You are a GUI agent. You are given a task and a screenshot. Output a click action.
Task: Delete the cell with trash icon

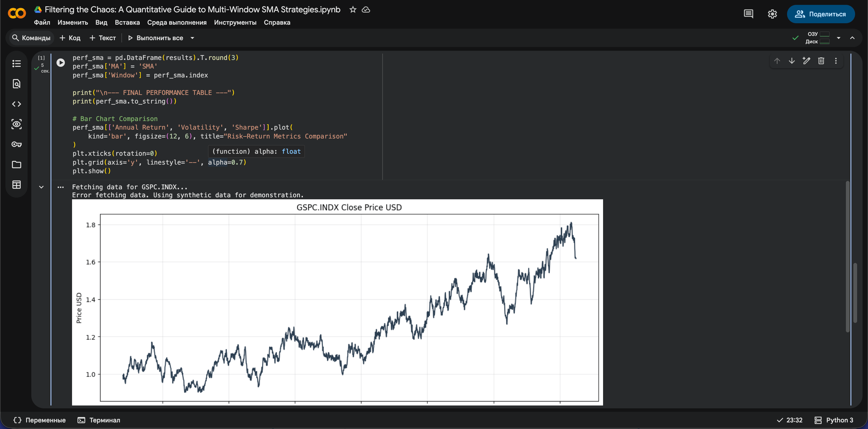(821, 61)
